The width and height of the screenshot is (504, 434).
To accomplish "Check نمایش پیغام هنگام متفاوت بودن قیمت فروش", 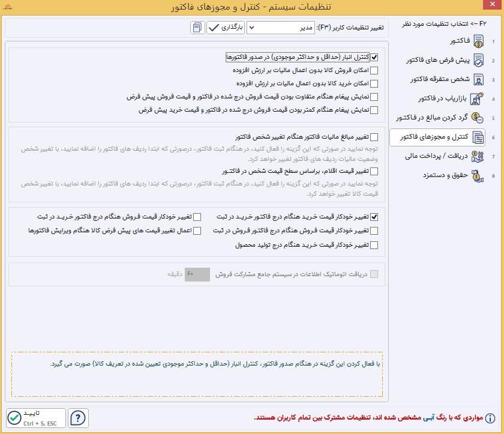I will tap(374, 97).
